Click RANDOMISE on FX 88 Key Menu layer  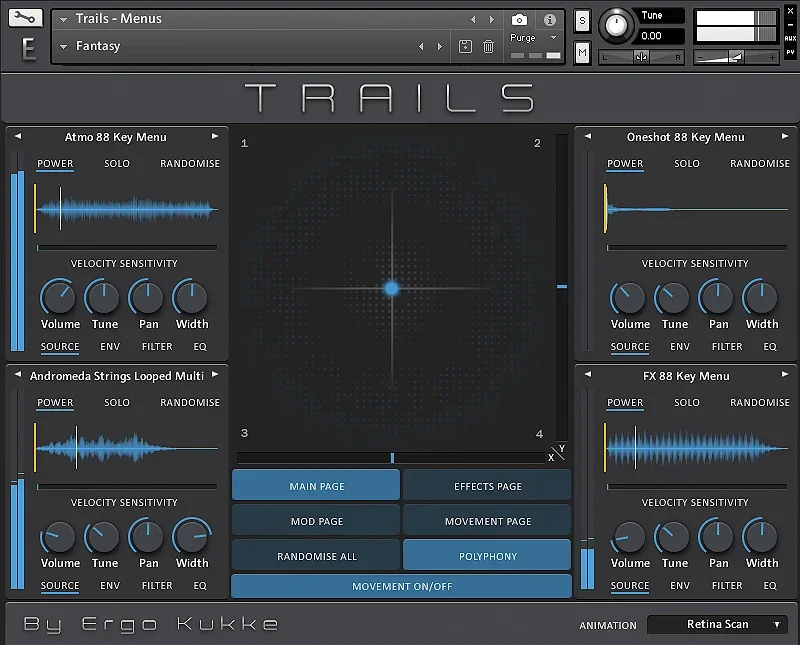[x=760, y=403]
